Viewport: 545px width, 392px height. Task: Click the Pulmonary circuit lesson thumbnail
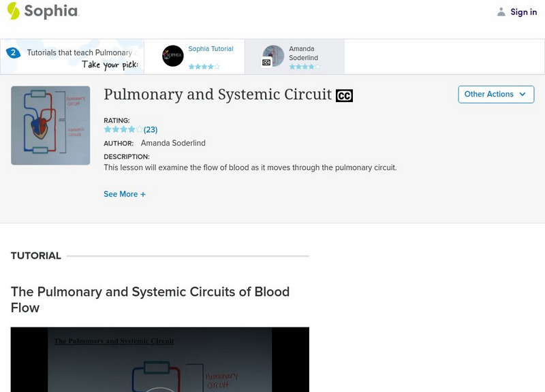(x=50, y=125)
